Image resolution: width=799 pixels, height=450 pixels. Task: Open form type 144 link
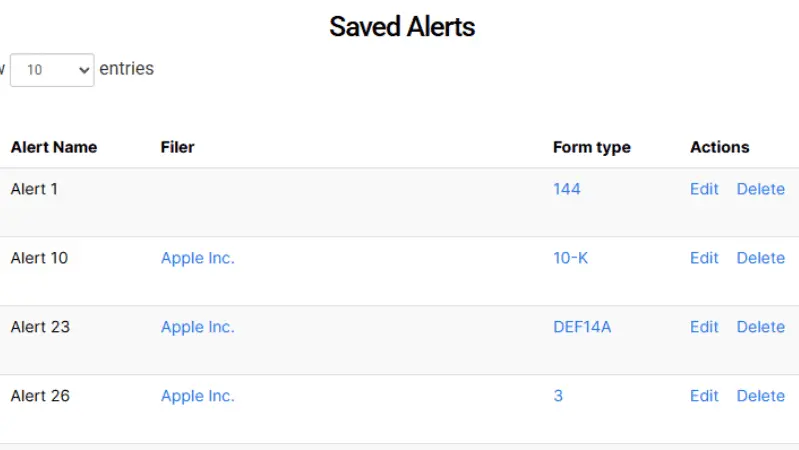click(x=566, y=189)
